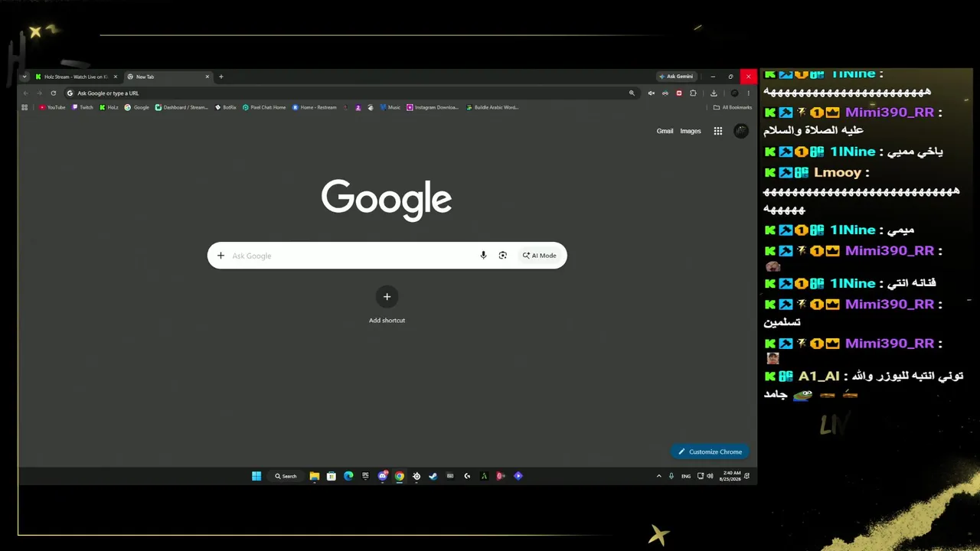Open the Chrome three-dot menu
The height and width of the screenshot is (551, 980).
(x=748, y=93)
